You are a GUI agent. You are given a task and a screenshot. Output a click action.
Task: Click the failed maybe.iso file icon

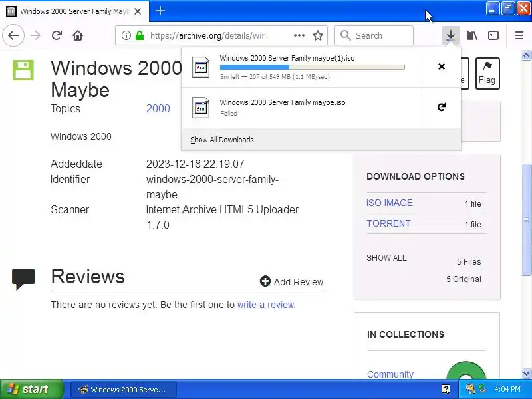click(201, 108)
